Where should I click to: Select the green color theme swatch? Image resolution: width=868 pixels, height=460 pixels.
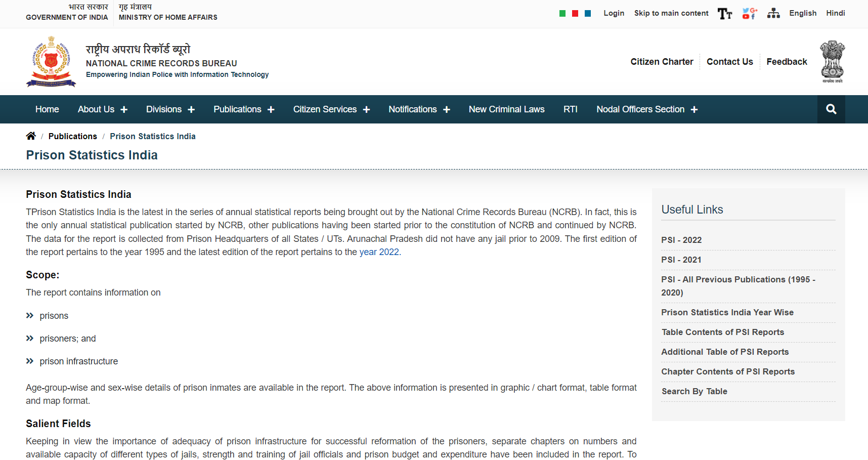562,14
